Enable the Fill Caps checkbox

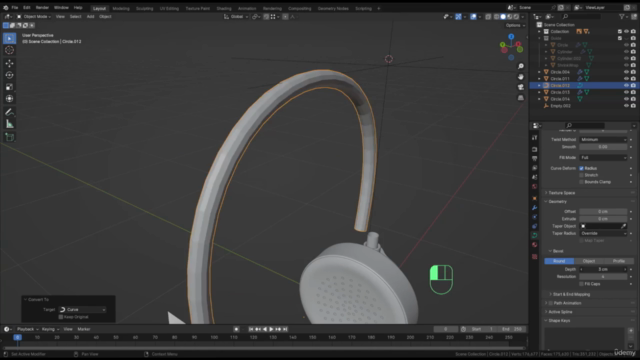(x=582, y=284)
